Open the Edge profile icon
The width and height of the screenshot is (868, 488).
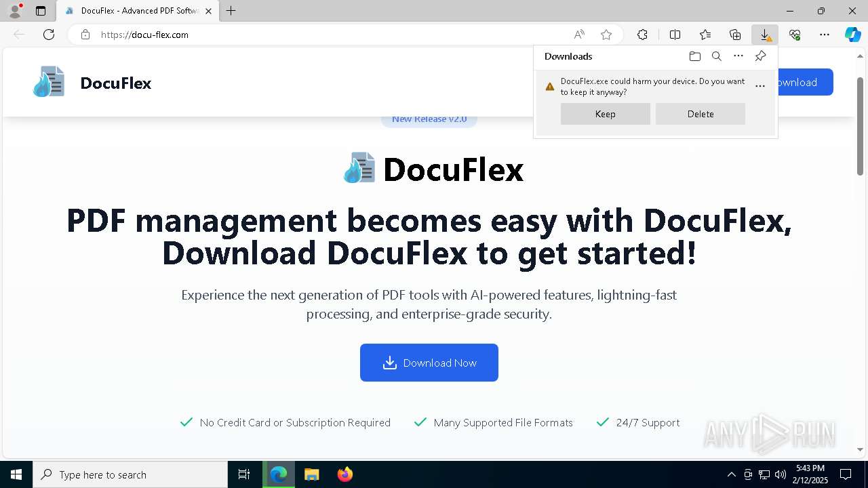(15, 11)
